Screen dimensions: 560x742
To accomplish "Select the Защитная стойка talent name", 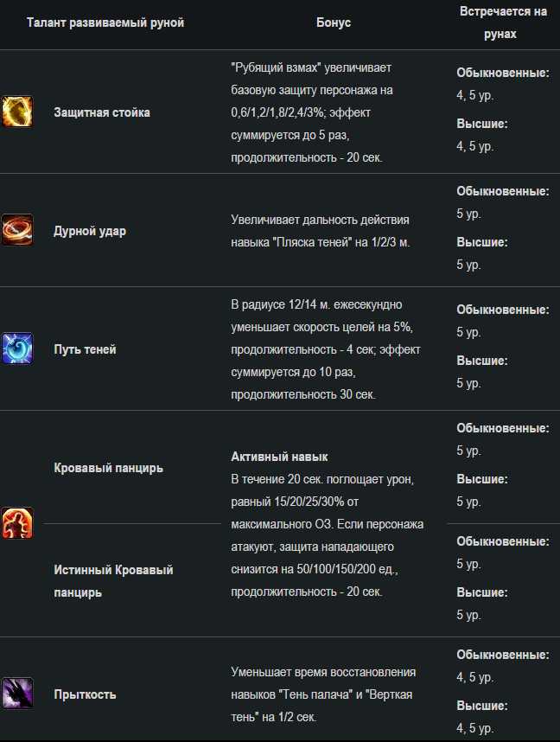I will coord(102,112).
